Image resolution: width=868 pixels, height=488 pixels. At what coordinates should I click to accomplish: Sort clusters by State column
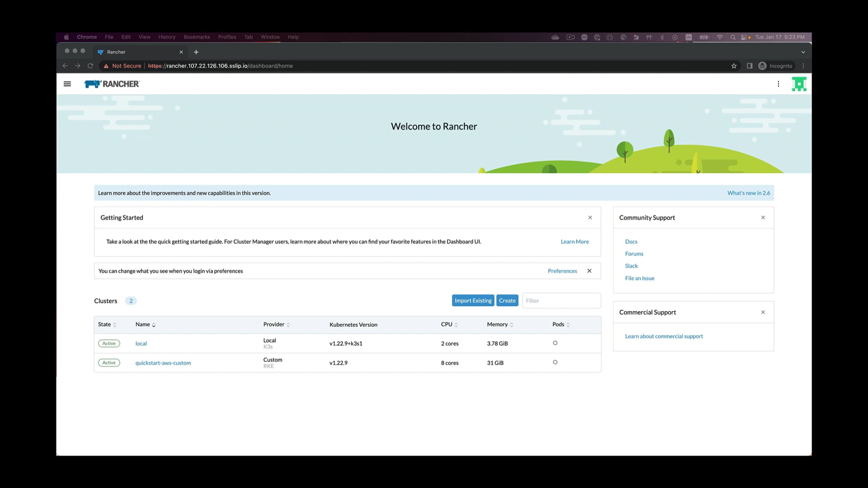(x=107, y=325)
